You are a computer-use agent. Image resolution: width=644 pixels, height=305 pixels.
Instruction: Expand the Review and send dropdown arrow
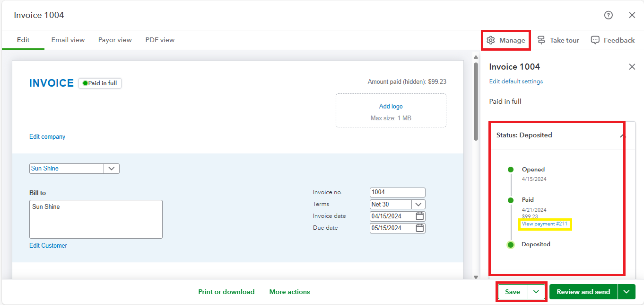pyautogui.click(x=627, y=292)
